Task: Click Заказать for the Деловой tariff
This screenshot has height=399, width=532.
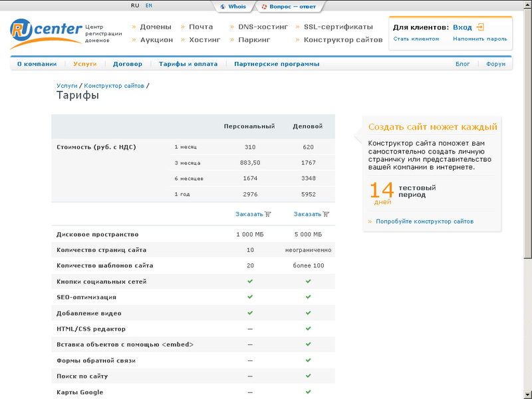Action: tap(307, 214)
